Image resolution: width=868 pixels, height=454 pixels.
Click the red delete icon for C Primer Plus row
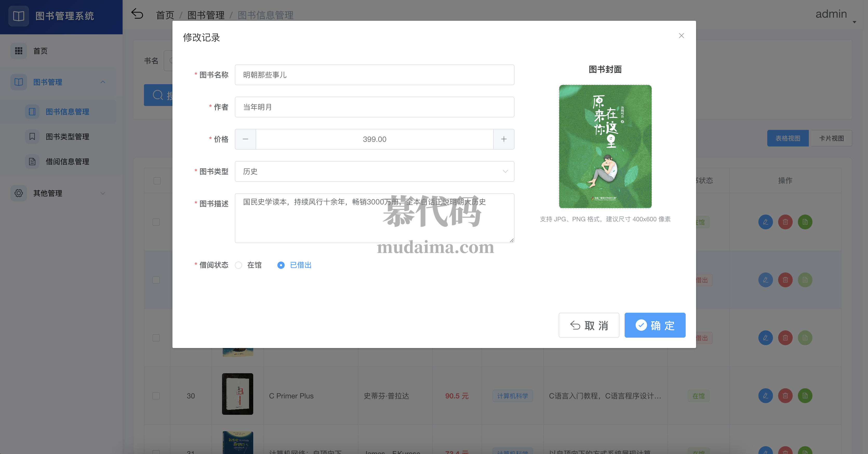pos(785,396)
